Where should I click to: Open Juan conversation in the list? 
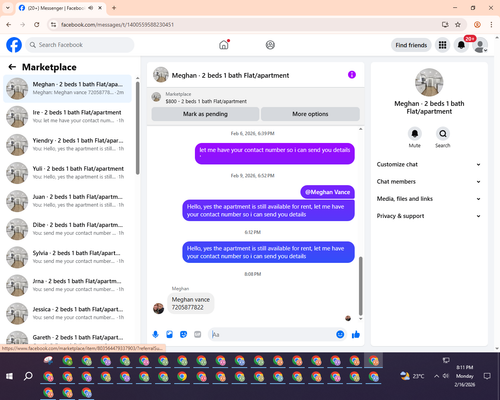tap(67, 201)
